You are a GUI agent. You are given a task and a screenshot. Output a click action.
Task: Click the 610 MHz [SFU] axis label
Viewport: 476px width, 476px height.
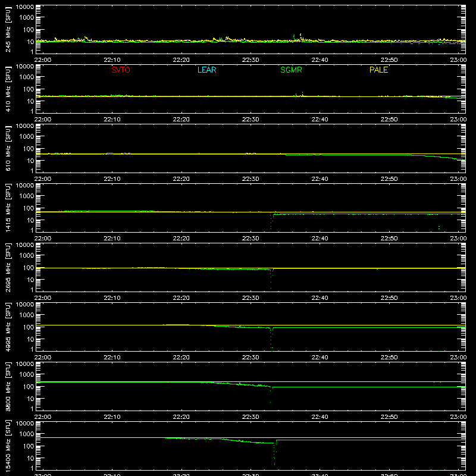8,148
